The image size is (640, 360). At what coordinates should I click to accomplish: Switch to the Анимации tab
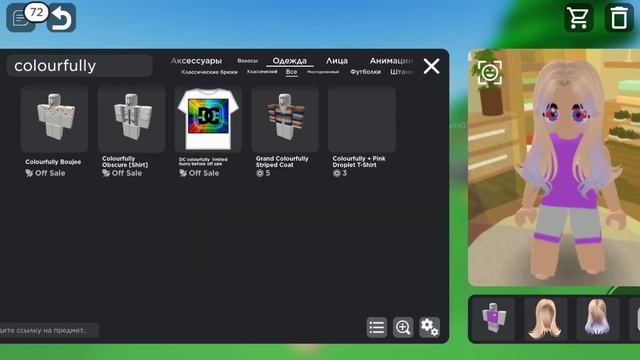(391, 61)
